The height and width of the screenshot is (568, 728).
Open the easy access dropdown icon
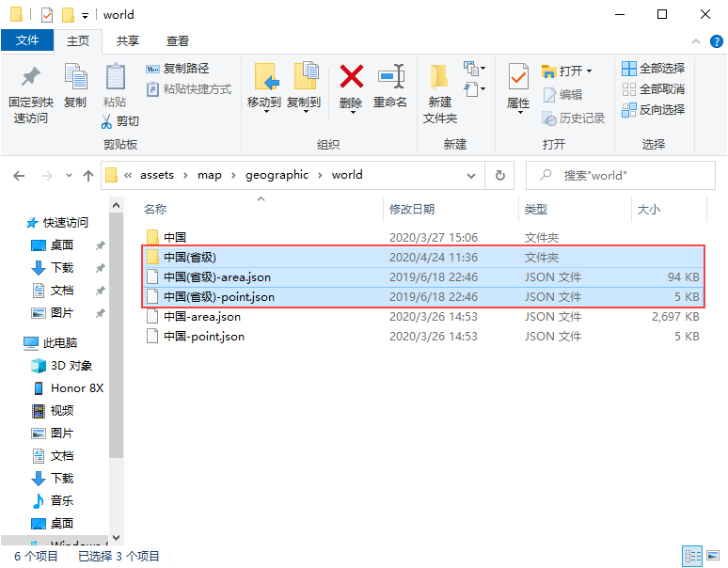click(474, 88)
